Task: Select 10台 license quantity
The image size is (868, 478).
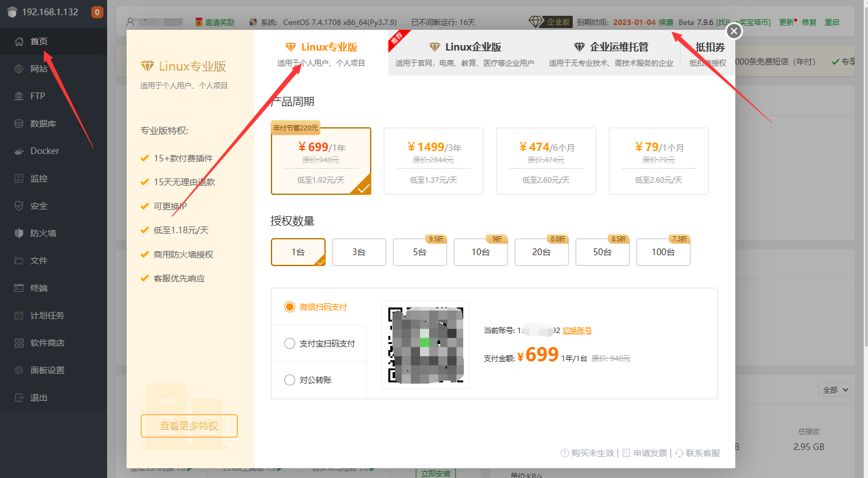Action: pos(481,252)
